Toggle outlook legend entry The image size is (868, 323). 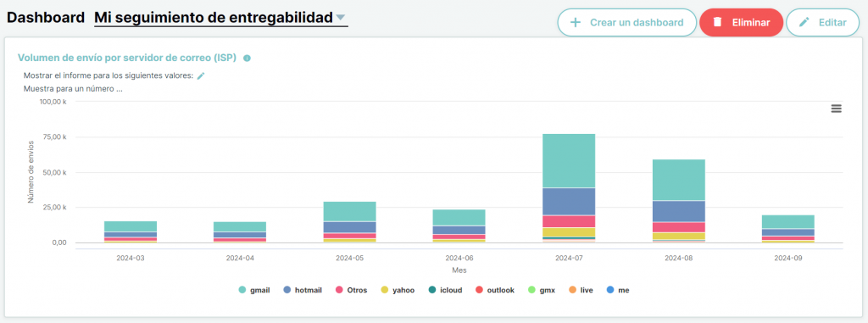[495, 290]
